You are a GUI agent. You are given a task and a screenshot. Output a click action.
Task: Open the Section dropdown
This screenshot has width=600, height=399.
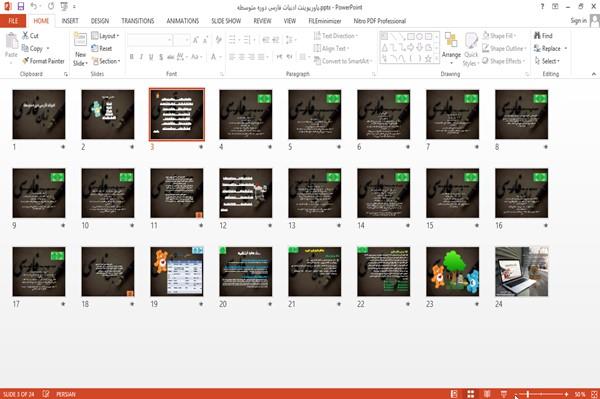point(106,61)
